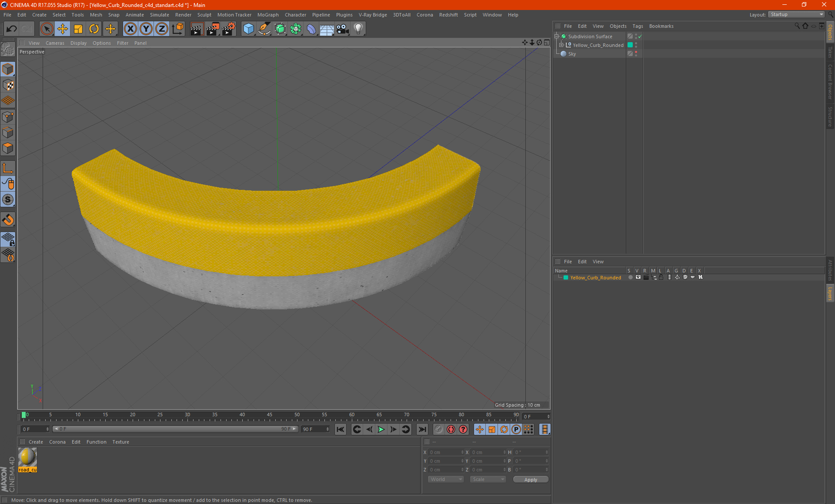
Task: Render the active view
Action: 197,29
